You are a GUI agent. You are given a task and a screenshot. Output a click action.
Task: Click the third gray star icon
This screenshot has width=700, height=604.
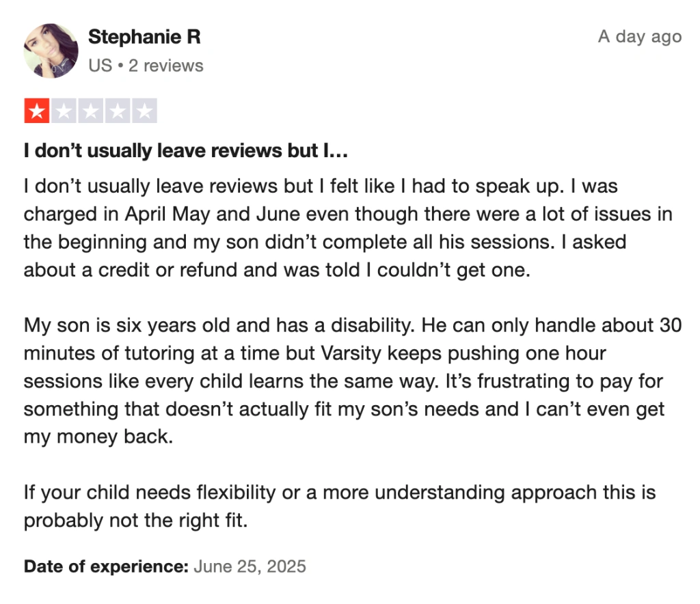[x=90, y=111]
